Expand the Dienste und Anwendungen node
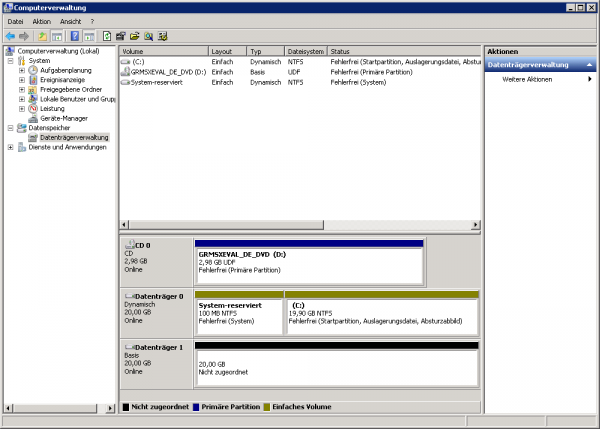Screen dimensions: 600x429 (x=10, y=147)
